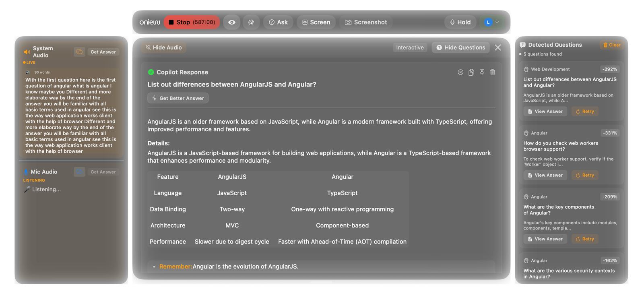Click the 'Feature' table header cell
Screen dimensions: 644x308
pos(168,177)
